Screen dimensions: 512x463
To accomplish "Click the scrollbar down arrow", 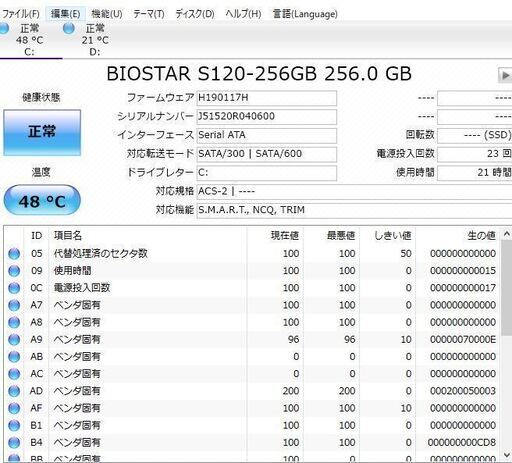I will coord(506,455).
